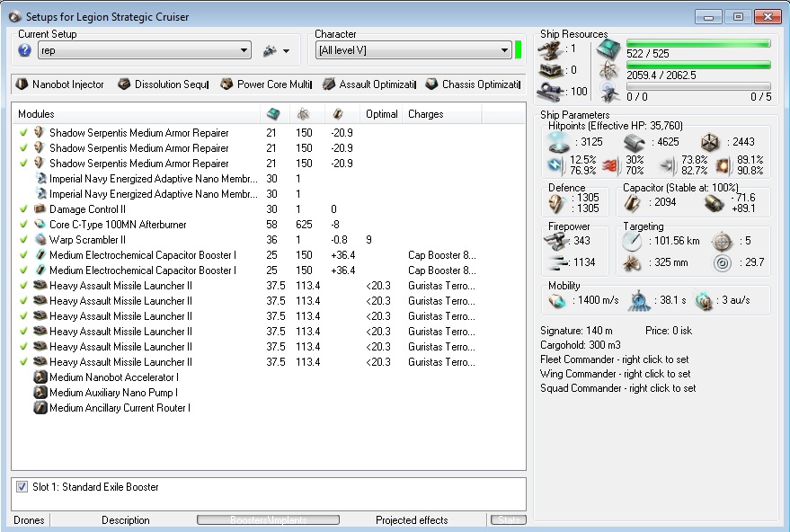Screen dimensions: 790x532
Task: Switch to the Drones tab
Action: pos(29,520)
